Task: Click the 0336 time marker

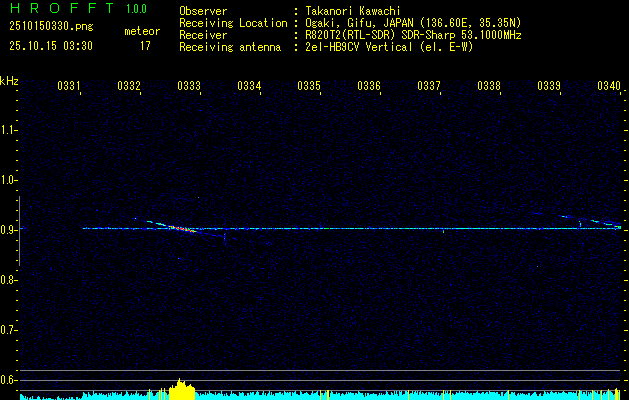Action: (x=369, y=86)
